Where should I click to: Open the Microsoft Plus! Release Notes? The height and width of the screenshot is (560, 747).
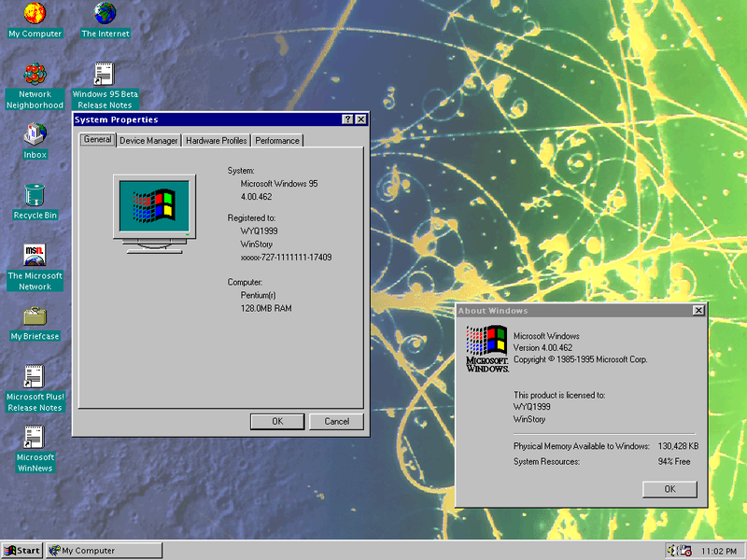click(35, 378)
